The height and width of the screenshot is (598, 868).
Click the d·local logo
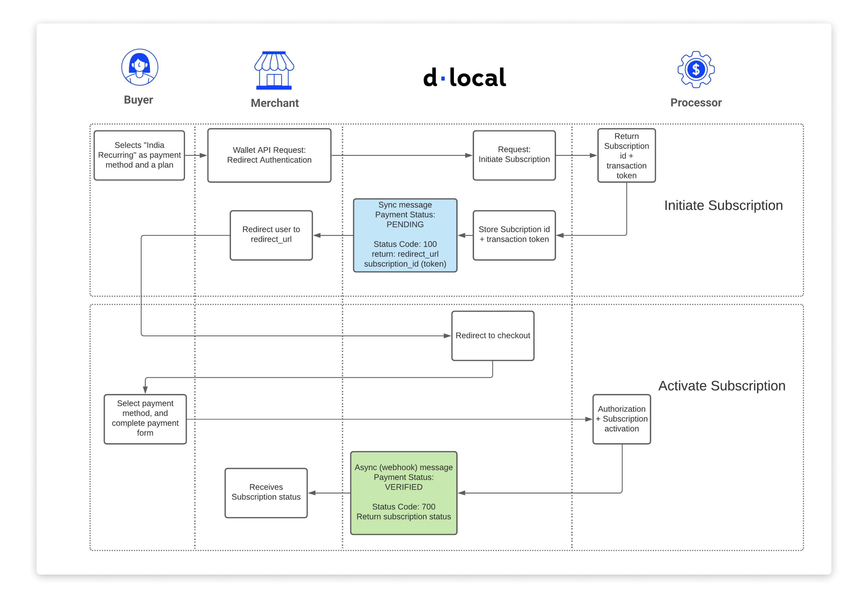[x=464, y=78]
